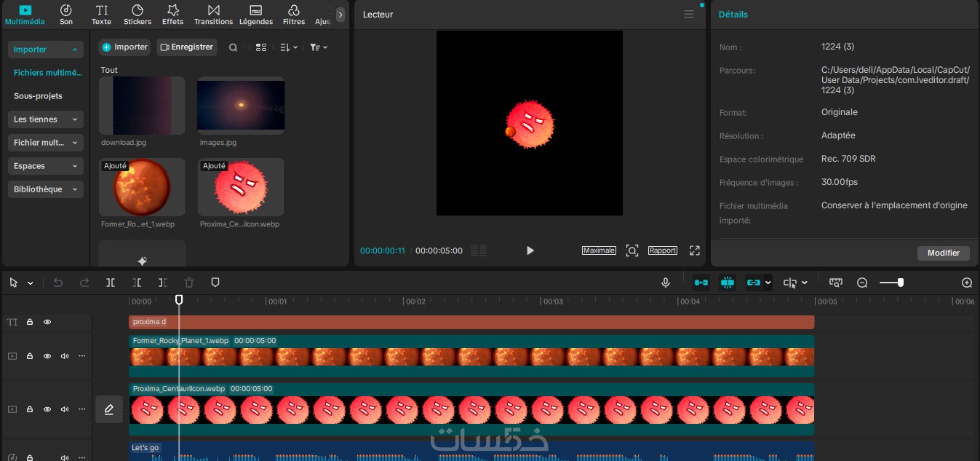Click the Modifier button in Détails panel
Image resolution: width=980 pixels, height=461 pixels.
point(944,253)
